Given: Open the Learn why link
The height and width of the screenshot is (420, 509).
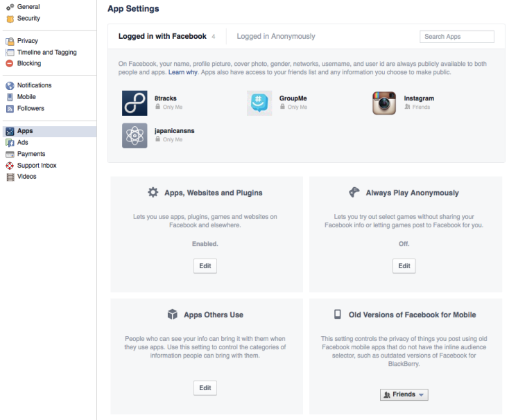Looking at the screenshot, I should pyautogui.click(x=183, y=72).
